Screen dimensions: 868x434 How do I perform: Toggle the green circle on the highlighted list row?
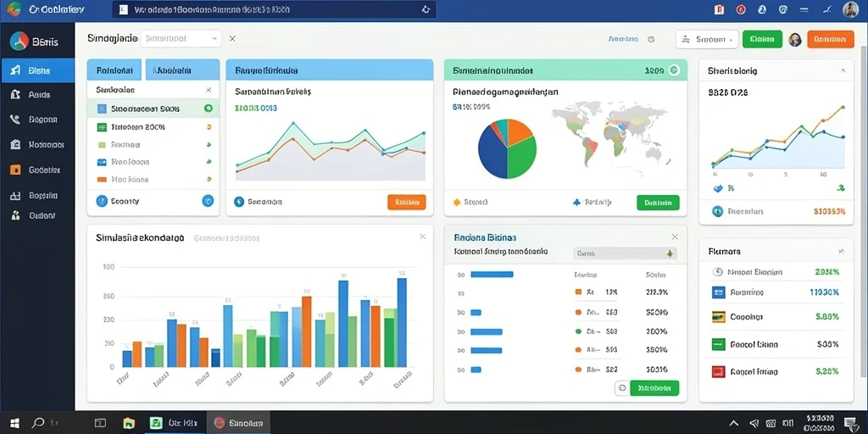tap(209, 108)
